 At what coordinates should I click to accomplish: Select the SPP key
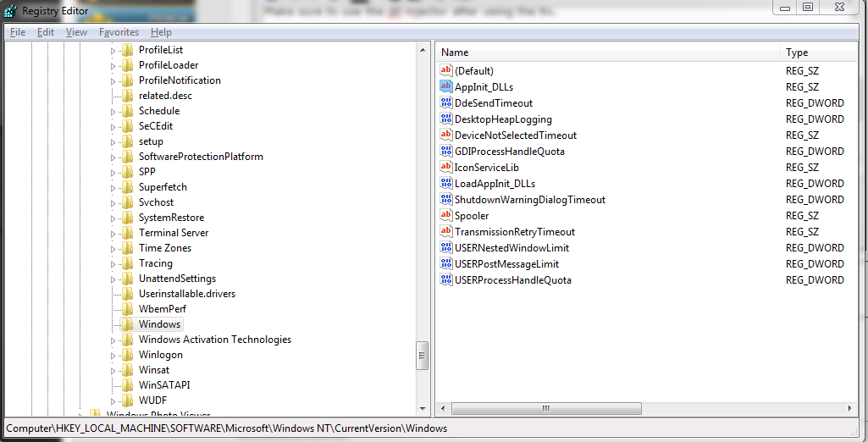click(x=147, y=172)
